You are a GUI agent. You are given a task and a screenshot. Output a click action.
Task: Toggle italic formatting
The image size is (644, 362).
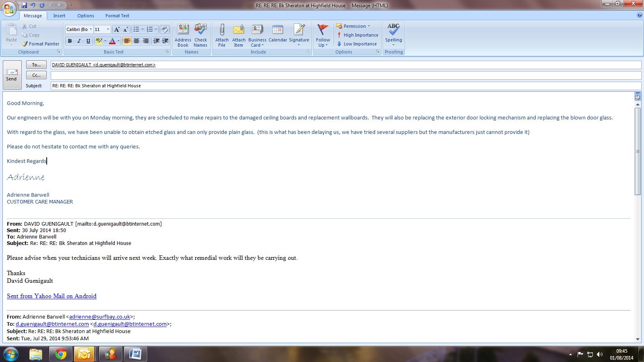click(x=79, y=41)
